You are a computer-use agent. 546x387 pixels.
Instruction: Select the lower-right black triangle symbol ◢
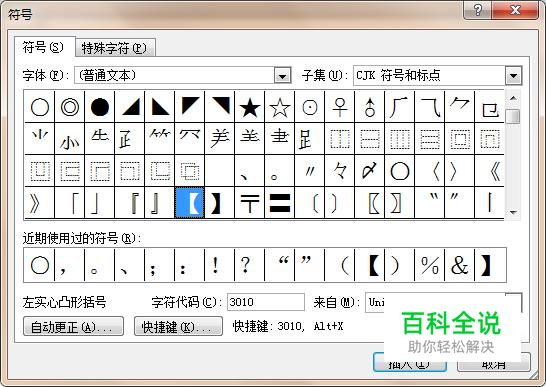[130, 107]
